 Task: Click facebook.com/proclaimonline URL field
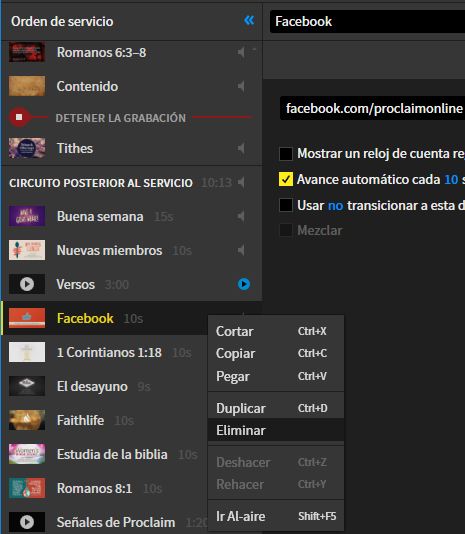coord(372,108)
